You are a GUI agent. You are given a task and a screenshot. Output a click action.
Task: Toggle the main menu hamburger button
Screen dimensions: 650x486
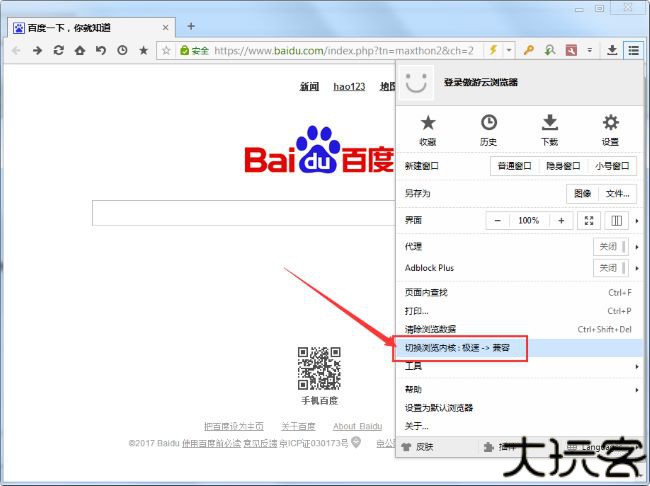click(x=633, y=51)
